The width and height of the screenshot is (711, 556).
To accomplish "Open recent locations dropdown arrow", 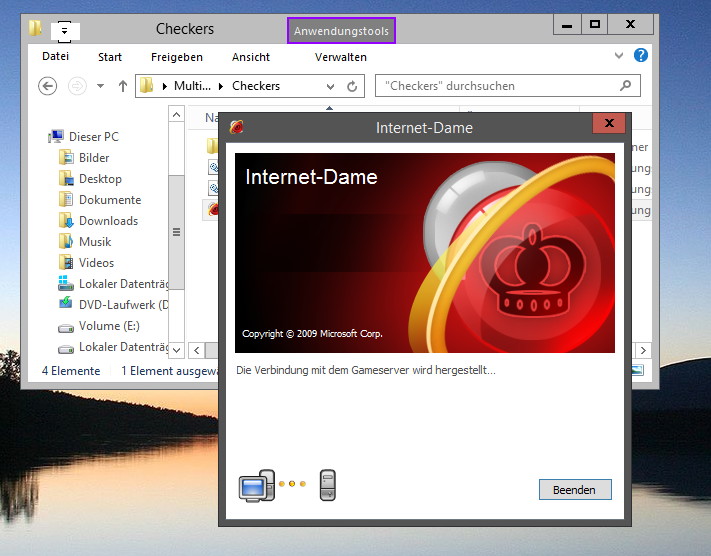I will [x=100, y=86].
